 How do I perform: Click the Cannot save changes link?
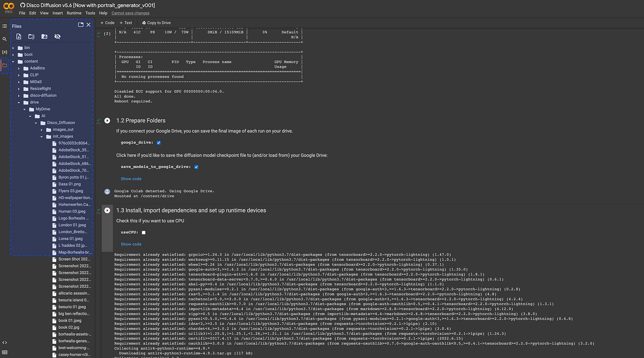point(130,13)
